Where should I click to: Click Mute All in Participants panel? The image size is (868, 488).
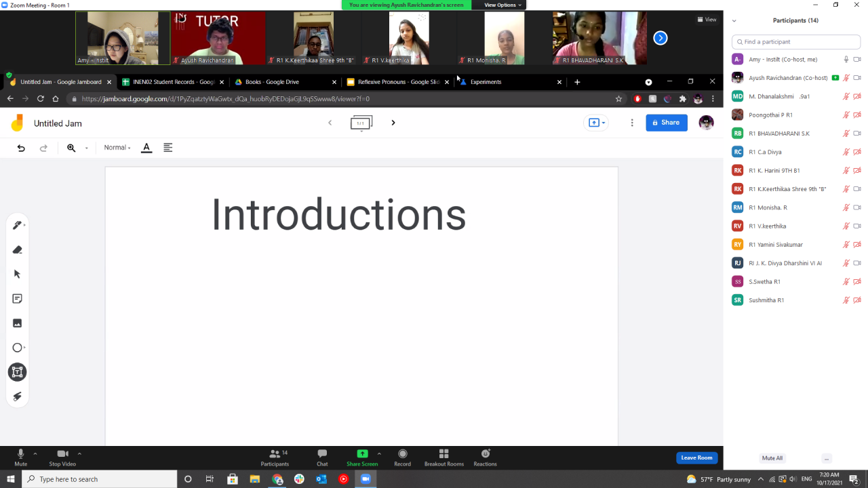[772, 458]
